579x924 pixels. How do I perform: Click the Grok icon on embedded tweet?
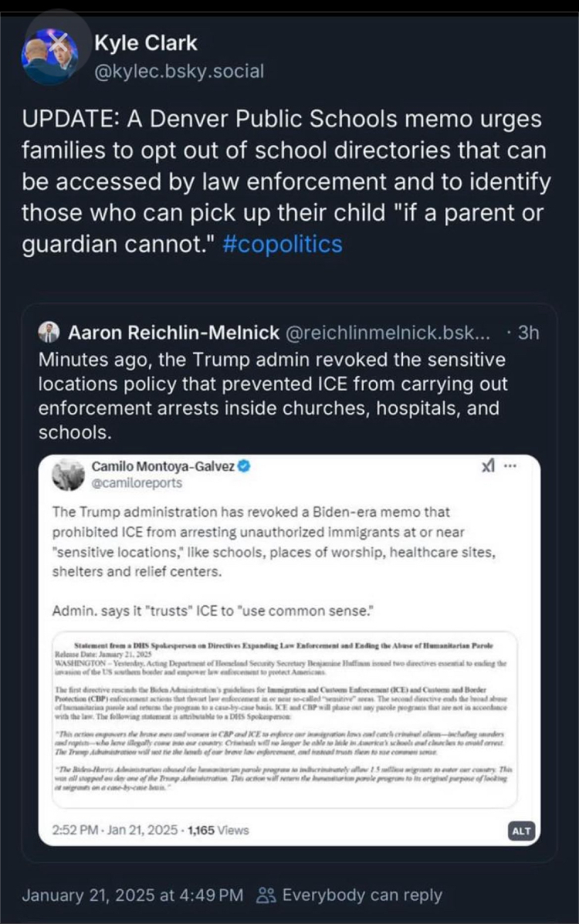point(488,466)
